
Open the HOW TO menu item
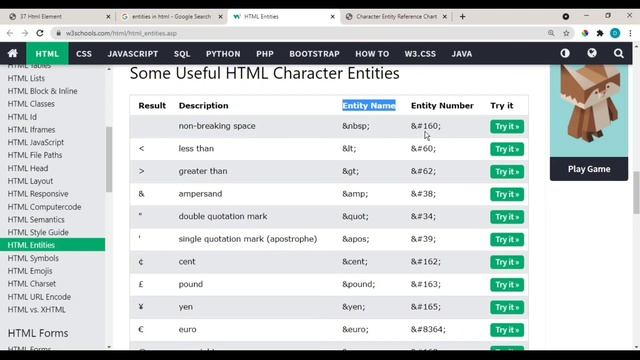coord(372,53)
